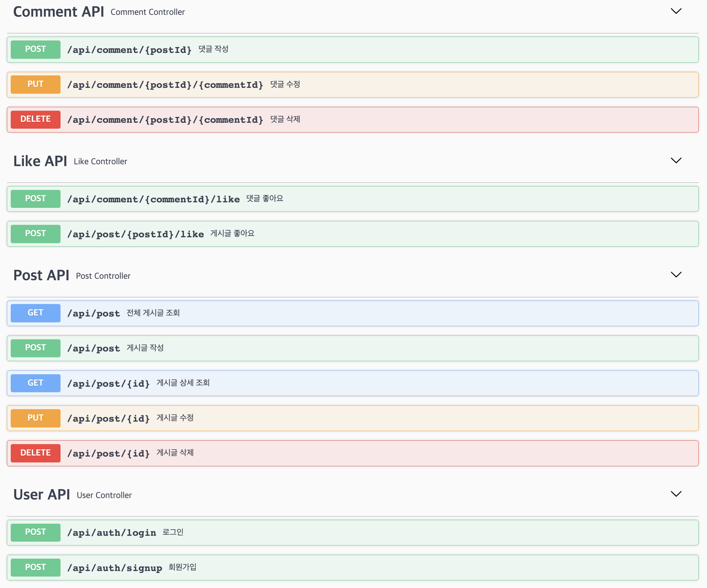The image size is (707, 588).
Task: Open /api/post/{postId}/like path link
Action: [135, 234]
